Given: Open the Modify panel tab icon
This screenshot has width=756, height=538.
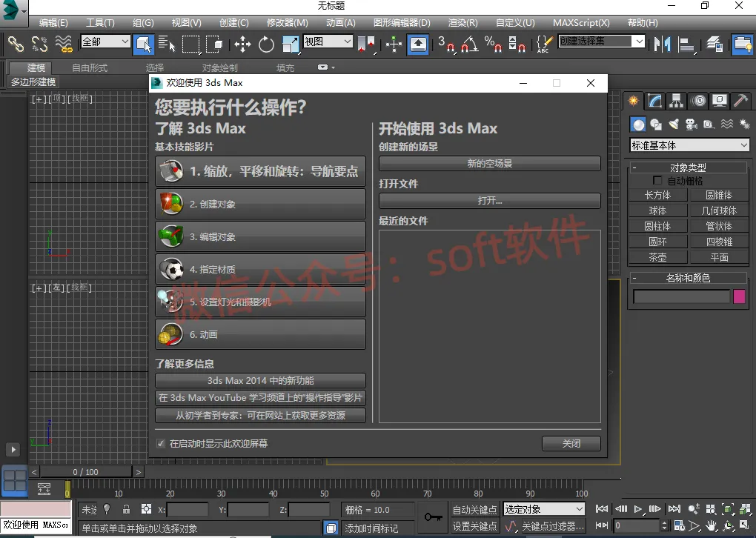Looking at the screenshot, I should pyautogui.click(x=654, y=100).
